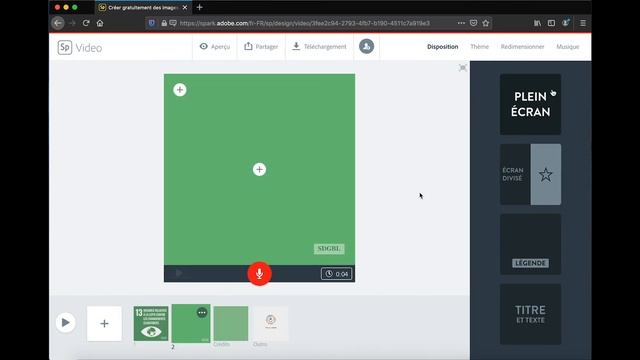
Task: Open the Disposition tab
Action: pyautogui.click(x=442, y=47)
